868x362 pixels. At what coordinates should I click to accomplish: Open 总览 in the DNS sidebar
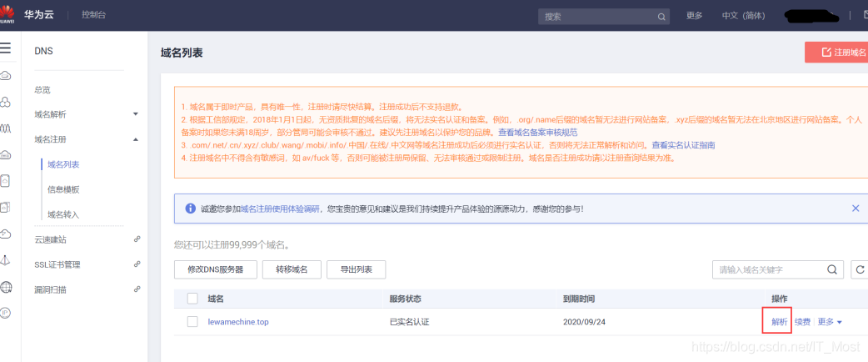42,90
